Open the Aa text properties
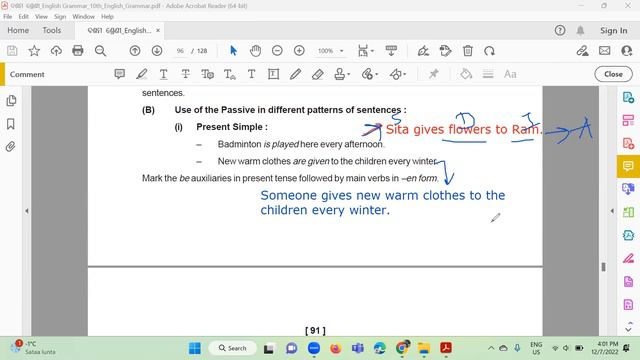Viewport: 640px width, 360px height. (x=510, y=74)
